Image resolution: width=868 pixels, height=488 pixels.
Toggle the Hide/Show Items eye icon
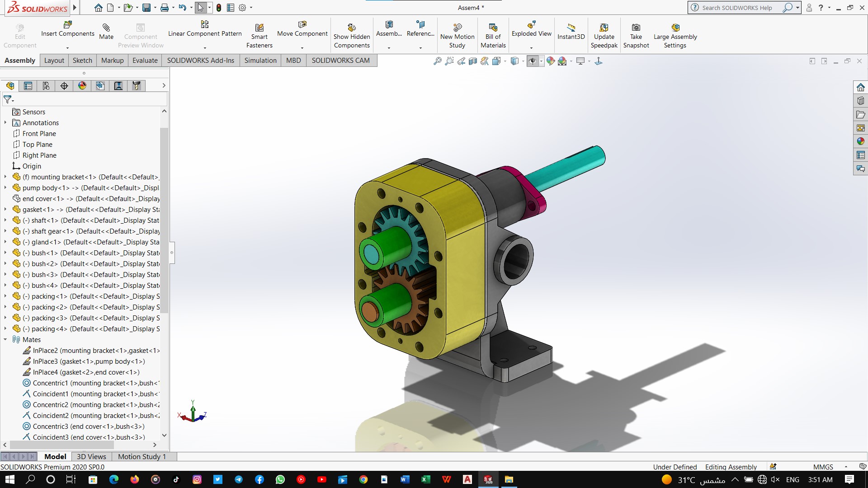click(x=533, y=61)
